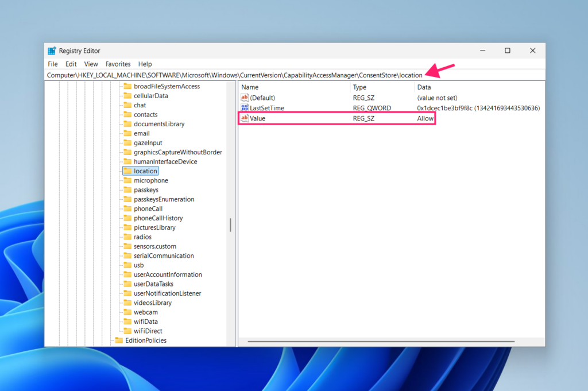Image resolution: width=588 pixels, height=391 pixels.
Task: Sort values by the Data column header
Action: coord(479,87)
